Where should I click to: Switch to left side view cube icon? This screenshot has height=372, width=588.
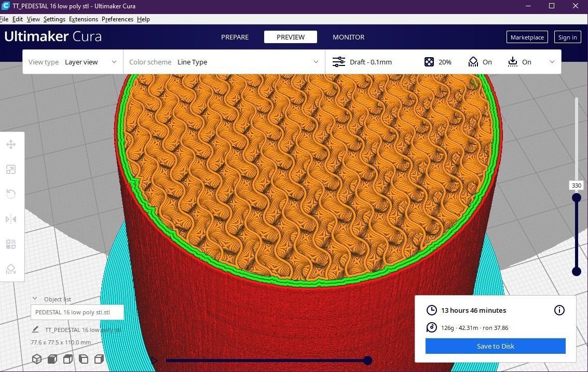pos(83,359)
